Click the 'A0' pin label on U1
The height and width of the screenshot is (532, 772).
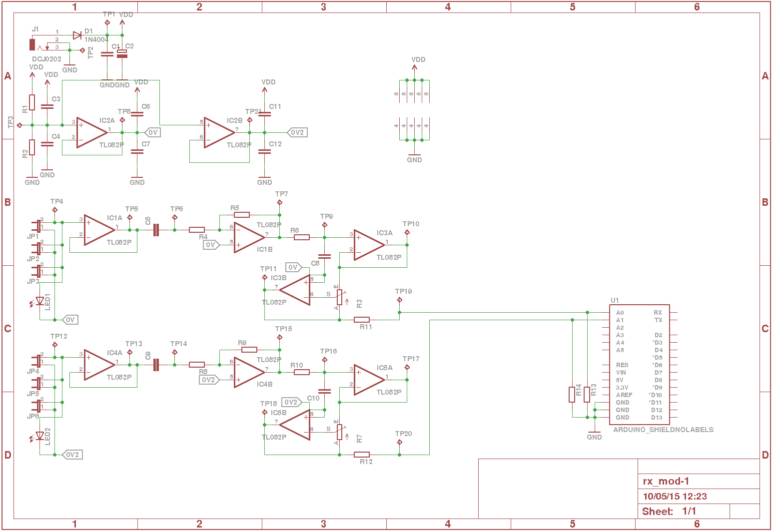[x=620, y=313]
